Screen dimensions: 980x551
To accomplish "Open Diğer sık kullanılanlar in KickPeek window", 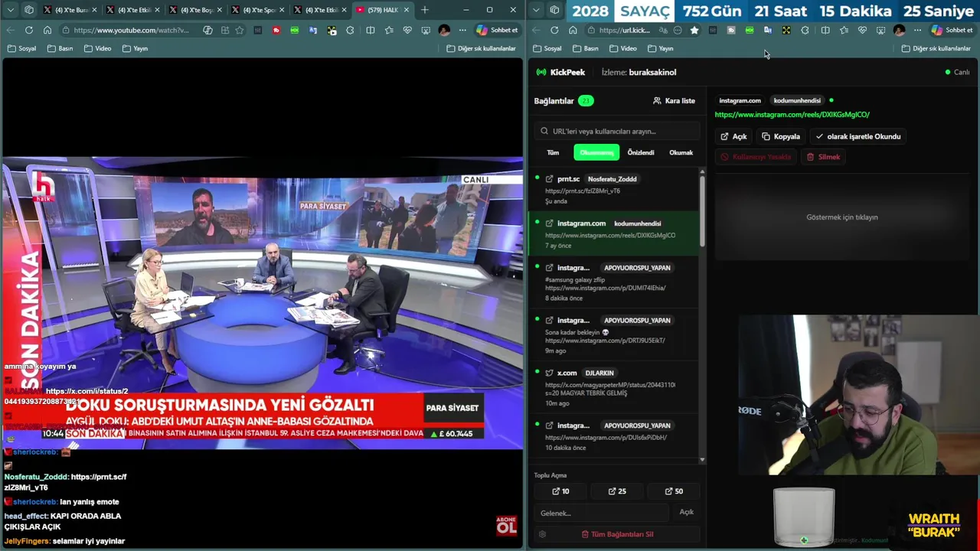I will click(x=936, y=48).
